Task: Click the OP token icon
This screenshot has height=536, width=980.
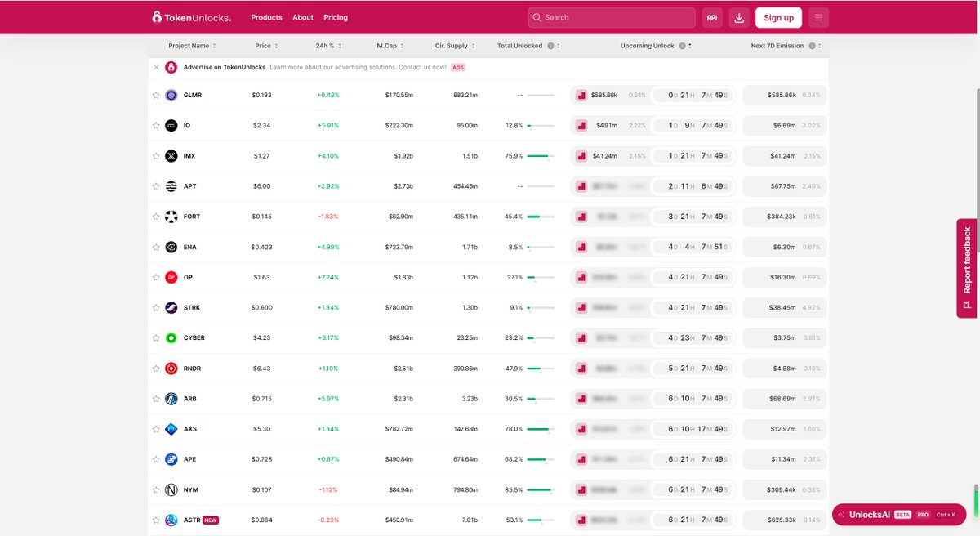Action: (171, 277)
